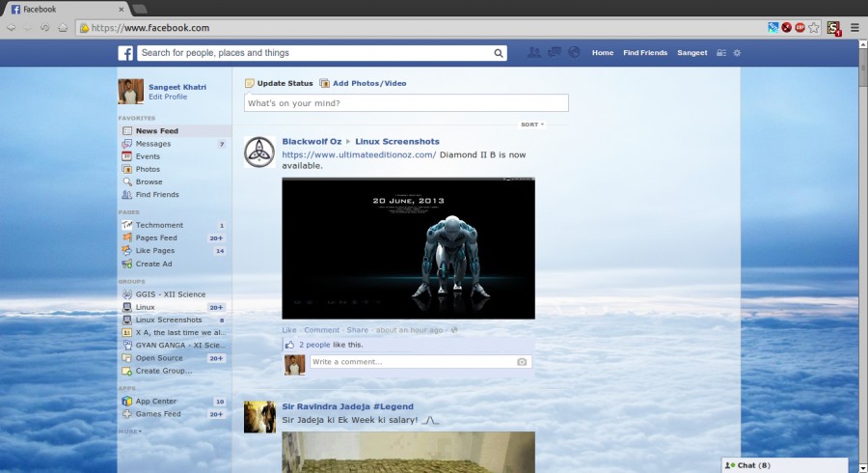Click Linux Screenshots group link in post
This screenshot has height=473, width=868.
pos(397,142)
